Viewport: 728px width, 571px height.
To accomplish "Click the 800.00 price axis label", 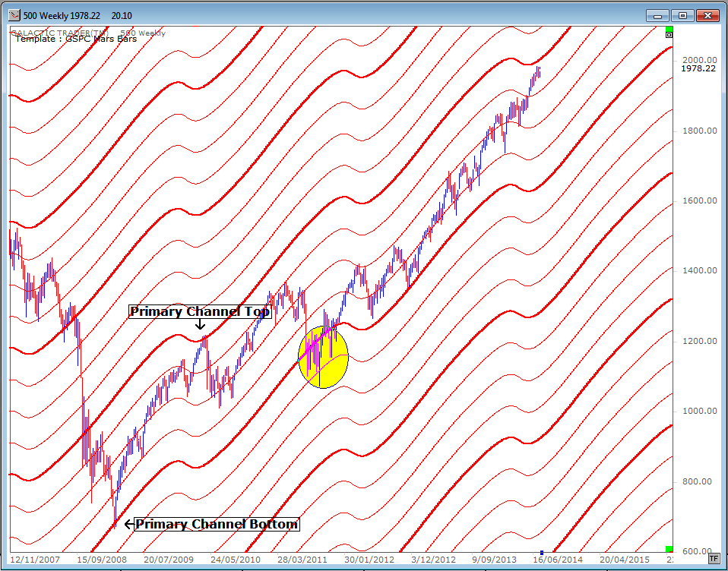I will (x=699, y=482).
